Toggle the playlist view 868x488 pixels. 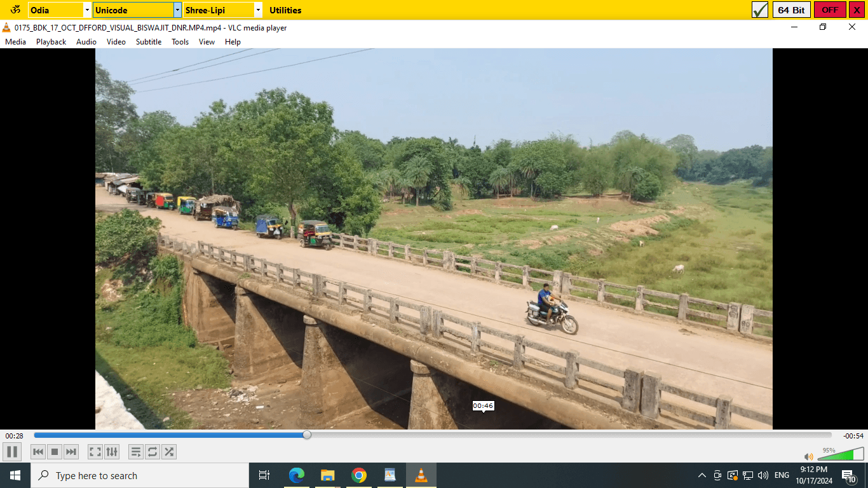click(136, 452)
